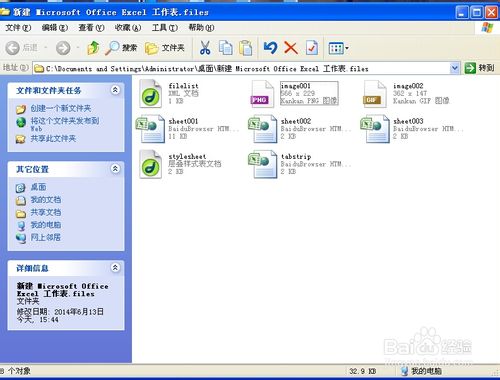The width and height of the screenshot is (500, 380).
Task: Toggle the Folders (文件夹) pane button
Action: (x=165, y=48)
